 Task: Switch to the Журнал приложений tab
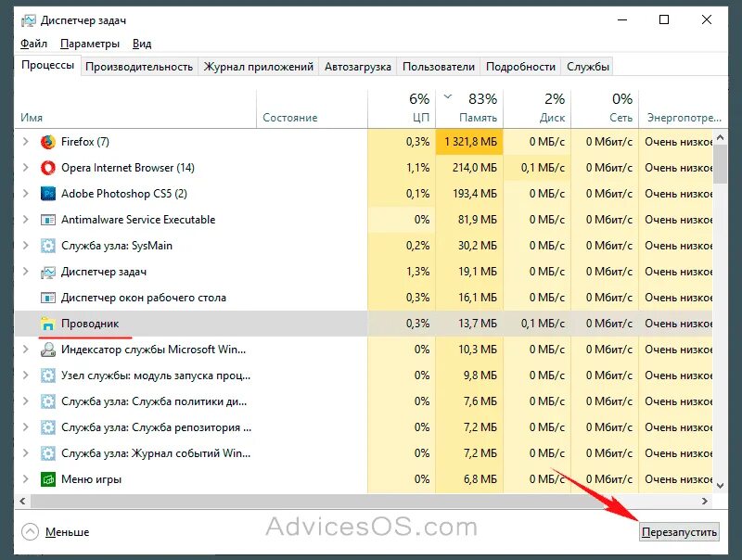pos(259,67)
